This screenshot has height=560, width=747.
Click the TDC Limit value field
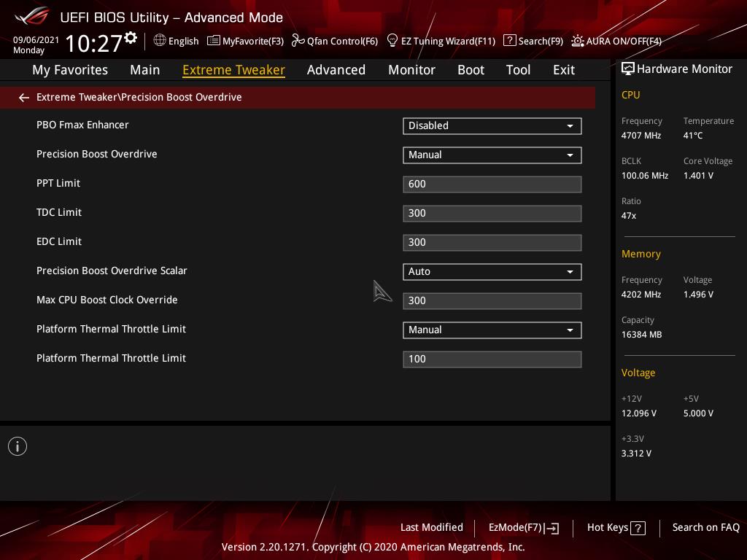[x=492, y=214]
